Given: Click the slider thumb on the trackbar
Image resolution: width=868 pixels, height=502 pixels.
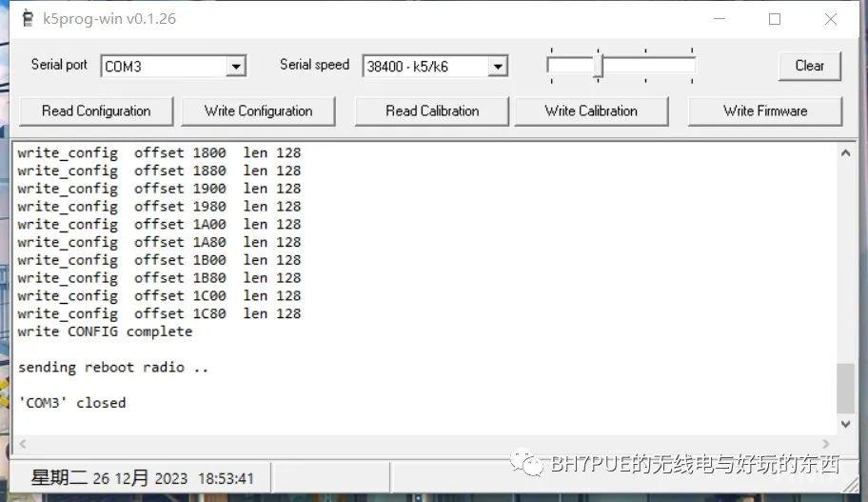Looking at the screenshot, I should (598, 66).
